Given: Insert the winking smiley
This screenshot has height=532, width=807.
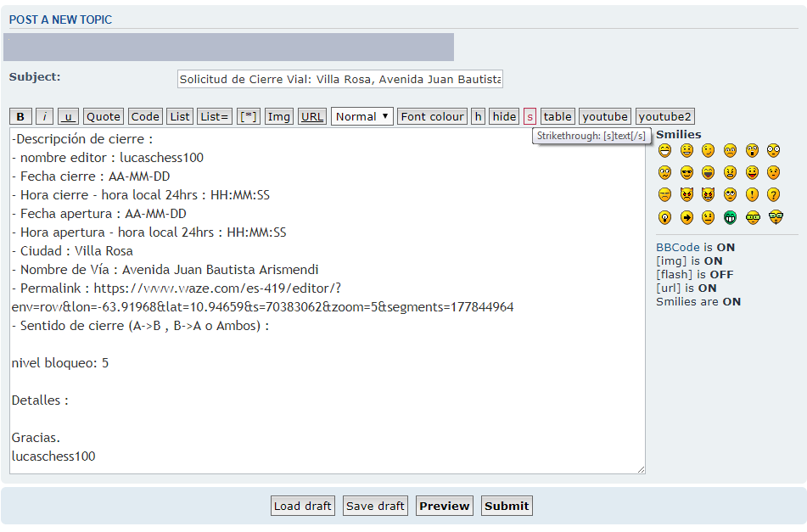Looking at the screenshot, I should click(708, 151).
